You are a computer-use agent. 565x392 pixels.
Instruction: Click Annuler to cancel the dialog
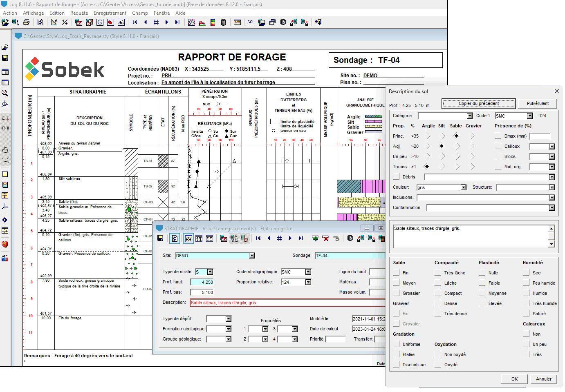(x=544, y=379)
